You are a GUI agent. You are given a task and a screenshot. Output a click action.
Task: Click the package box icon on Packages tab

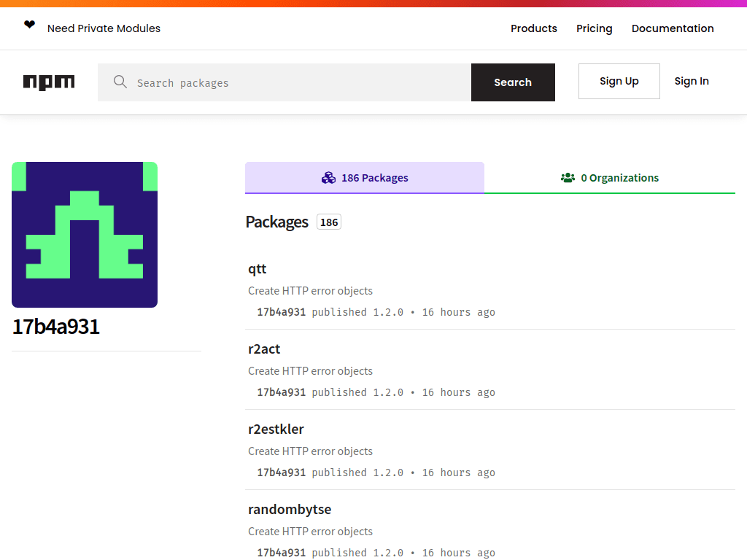328,177
